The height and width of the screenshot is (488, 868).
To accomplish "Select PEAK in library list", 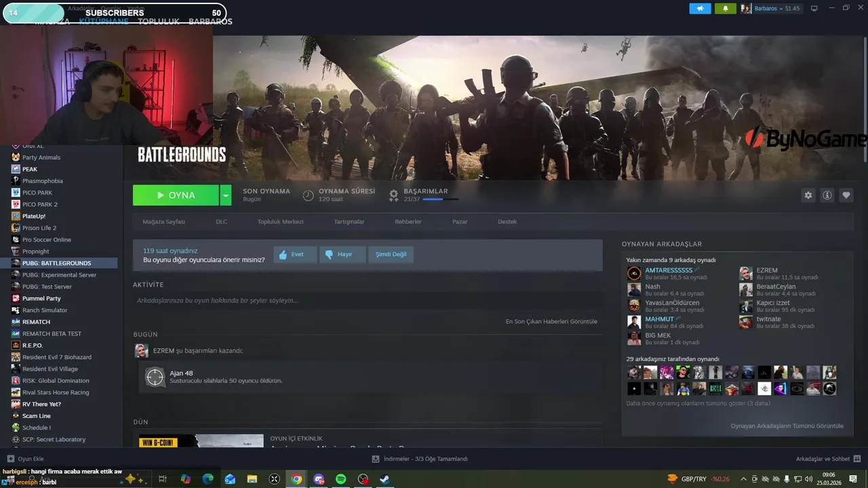I will 30,169.
